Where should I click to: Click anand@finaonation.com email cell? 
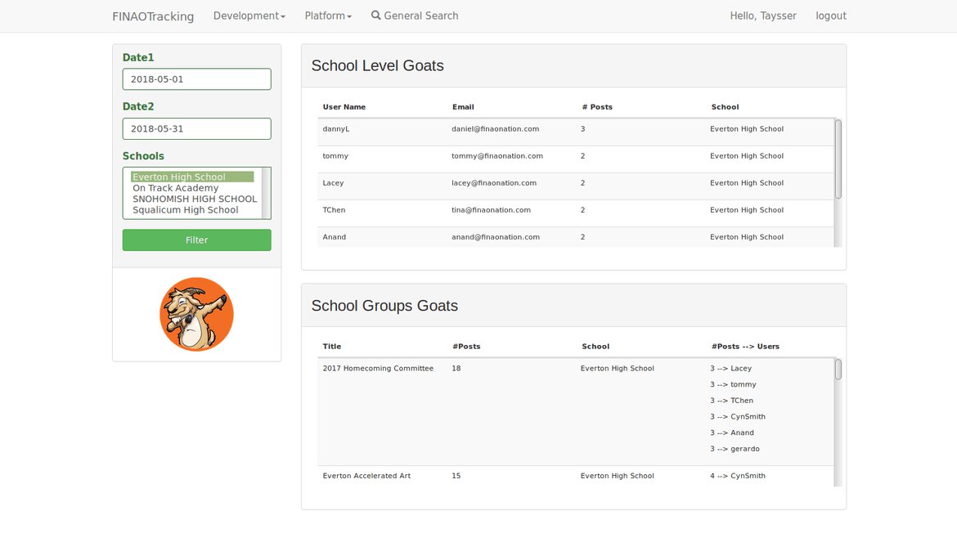tap(496, 237)
